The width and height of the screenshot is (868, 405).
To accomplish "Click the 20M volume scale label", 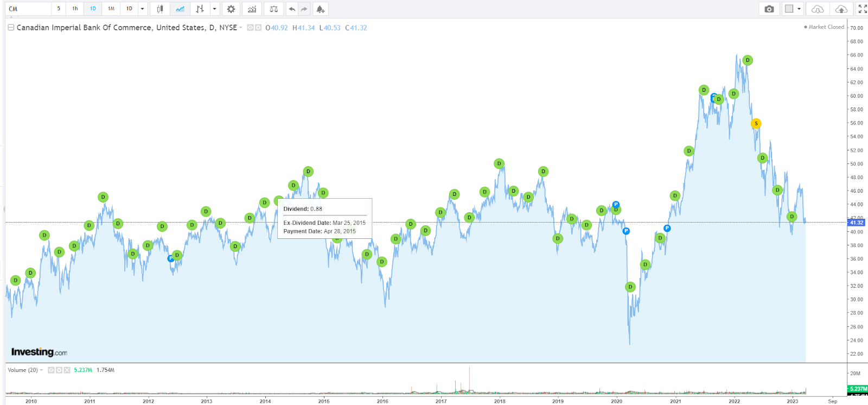I will [x=855, y=374].
